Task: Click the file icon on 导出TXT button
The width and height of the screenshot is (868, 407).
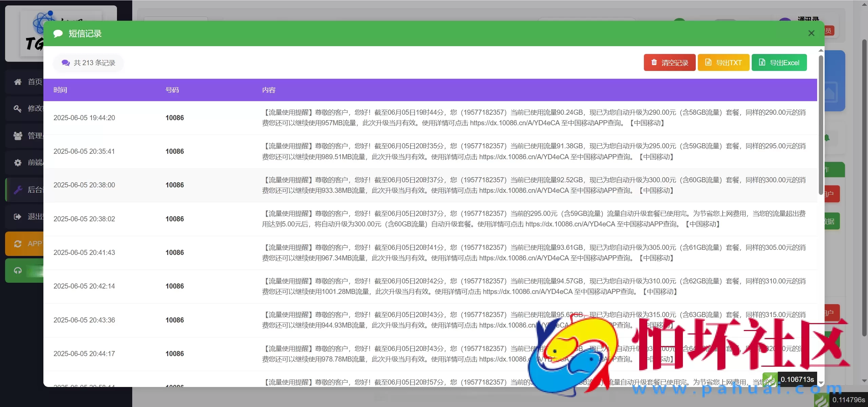Action: (708, 62)
